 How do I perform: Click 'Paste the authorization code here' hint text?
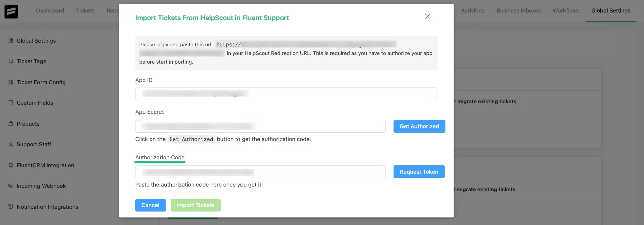(199, 185)
